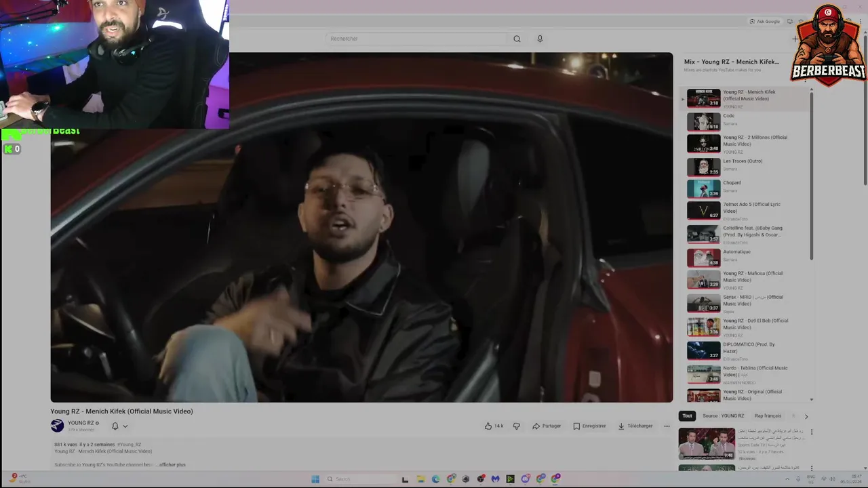Open the three-dot more actions menu below video
The height and width of the screenshot is (488, 868).
(x=667, y=426)
